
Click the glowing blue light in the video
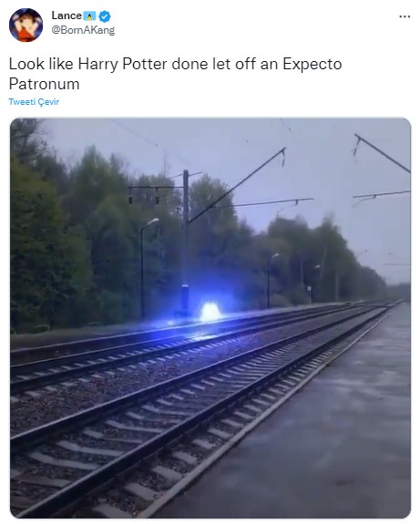(x=210, y=312)
